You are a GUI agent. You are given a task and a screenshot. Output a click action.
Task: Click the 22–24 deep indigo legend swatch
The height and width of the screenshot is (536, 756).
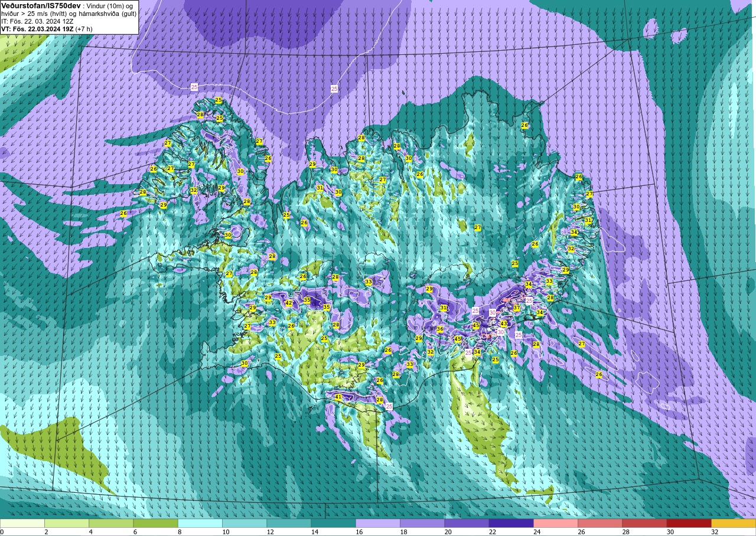[x=511, y=523]
